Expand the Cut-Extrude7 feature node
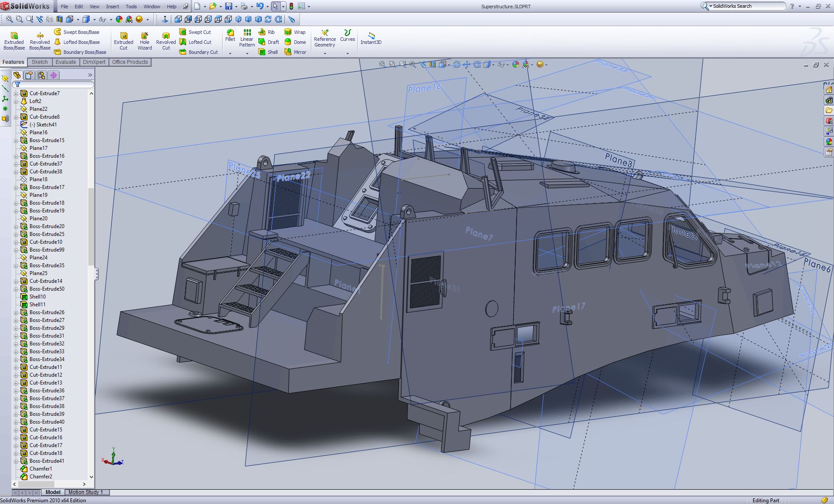 point(16,93)
